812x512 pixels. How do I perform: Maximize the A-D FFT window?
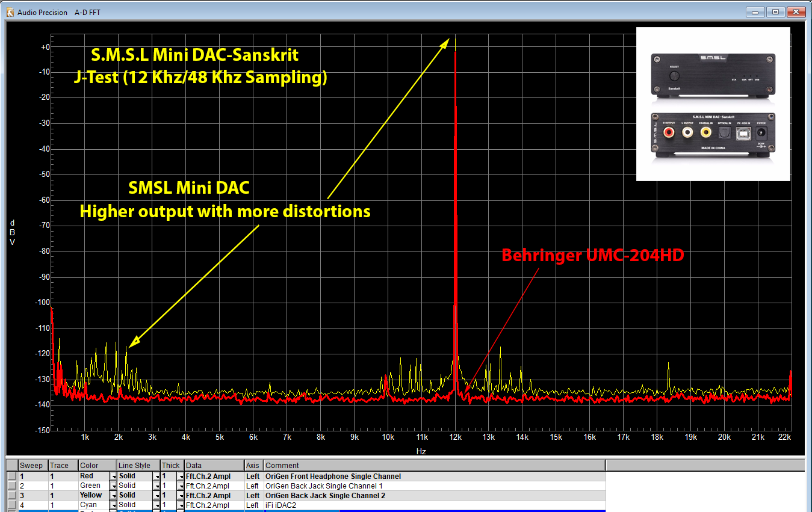tap(776, 11)
